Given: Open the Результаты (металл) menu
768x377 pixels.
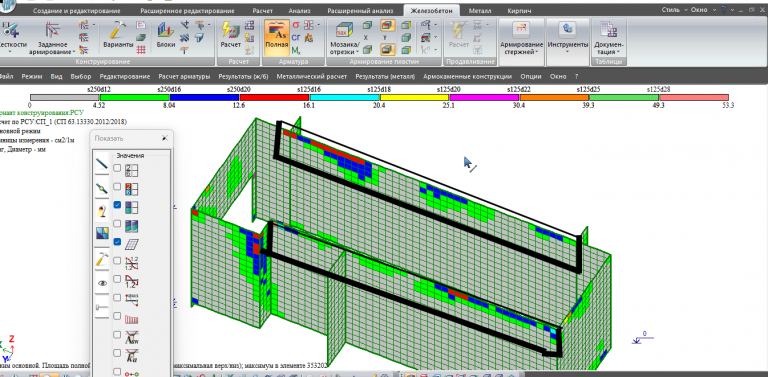Looking at the screenshot, I should tap(385, 76).
